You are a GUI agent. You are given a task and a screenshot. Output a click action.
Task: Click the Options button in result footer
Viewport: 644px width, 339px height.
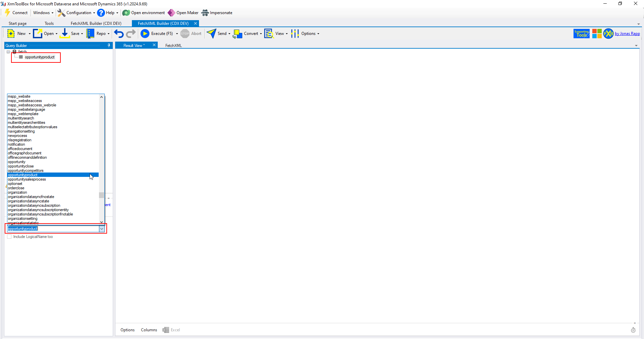click(128, 330)
